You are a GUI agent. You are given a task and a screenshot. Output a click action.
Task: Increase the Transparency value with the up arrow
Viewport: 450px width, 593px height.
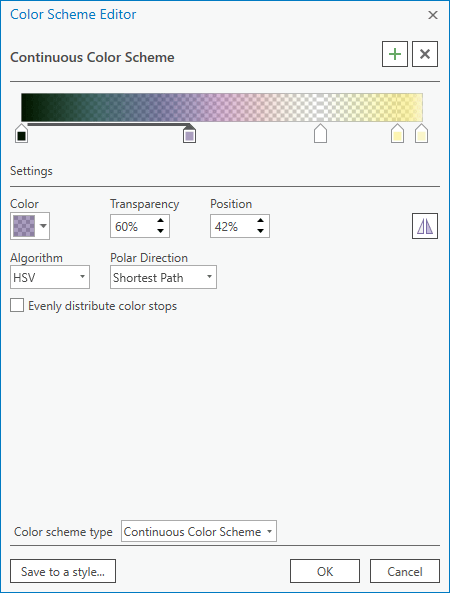160,221
